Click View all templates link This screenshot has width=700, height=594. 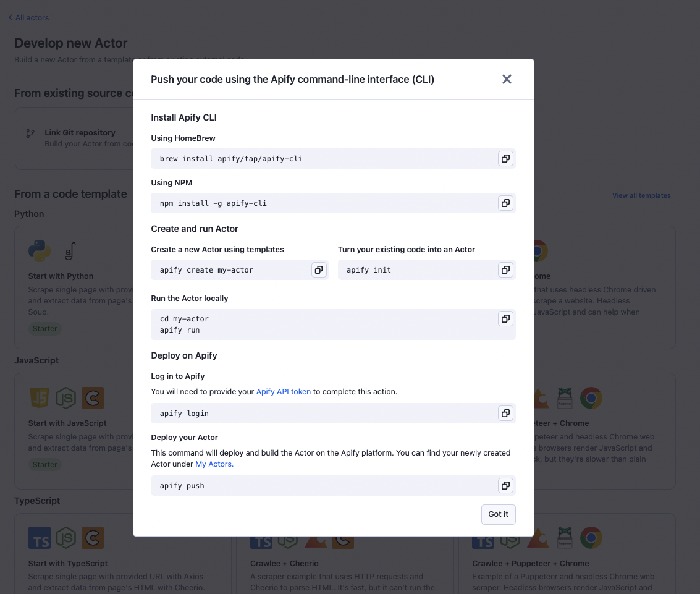coord(641,195)
